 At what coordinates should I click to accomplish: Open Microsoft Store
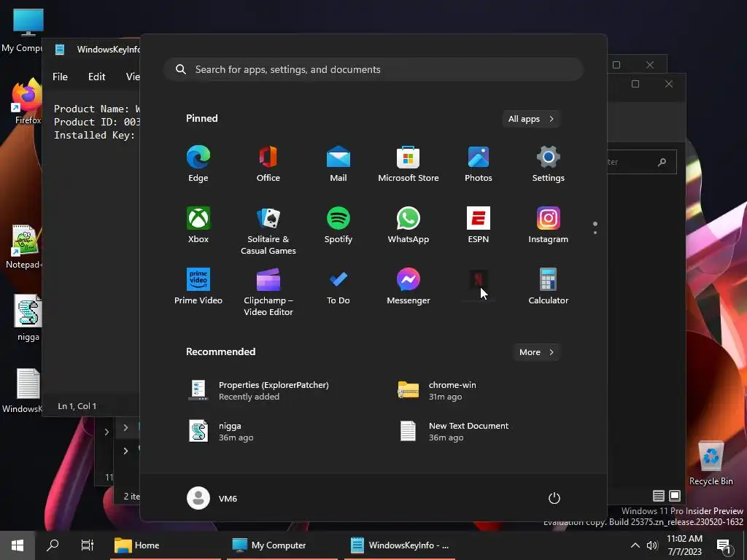pyautogui.click(x=409, y=164)
